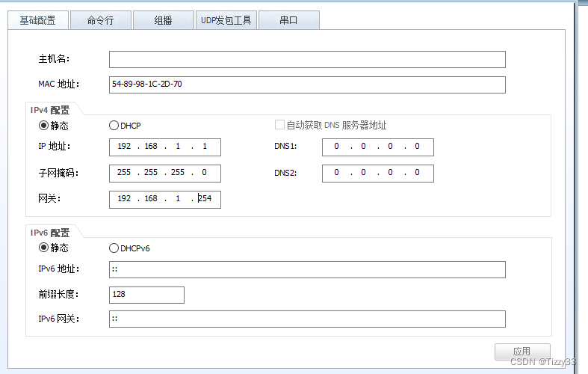This screenshot has height=374, width=588.
Task: Click the DNS1 address field
Action: [x=377, y=147]
